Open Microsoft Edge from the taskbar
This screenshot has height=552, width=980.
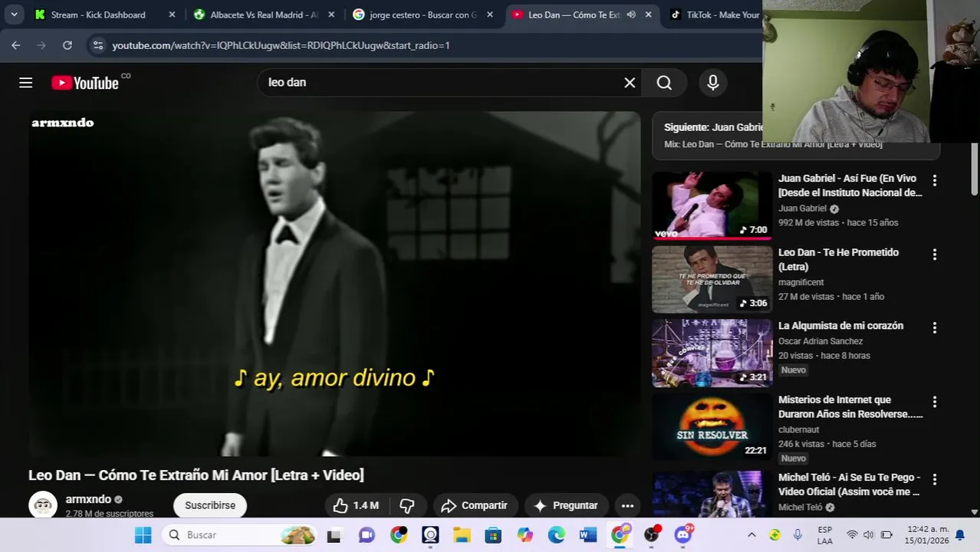[557, 535]
